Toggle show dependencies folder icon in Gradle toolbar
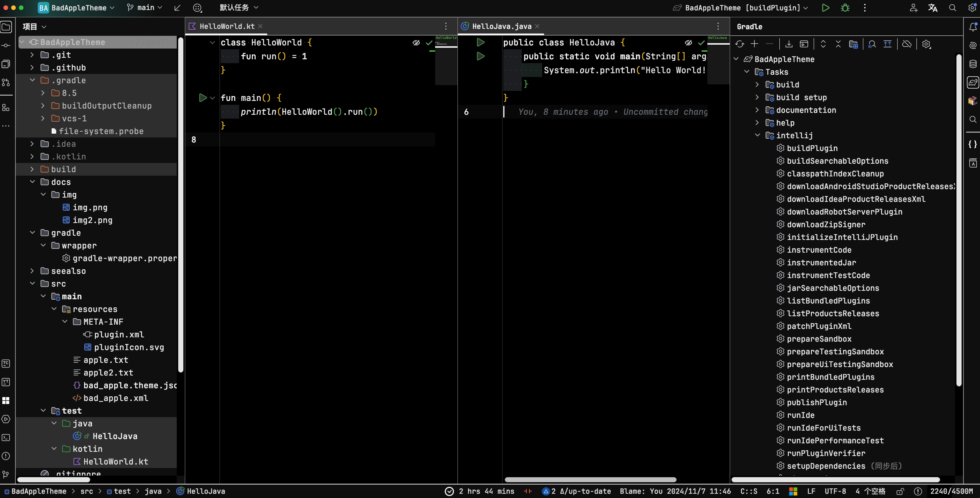Viewport: 980px width, 498px height. [x=853, y=44]
